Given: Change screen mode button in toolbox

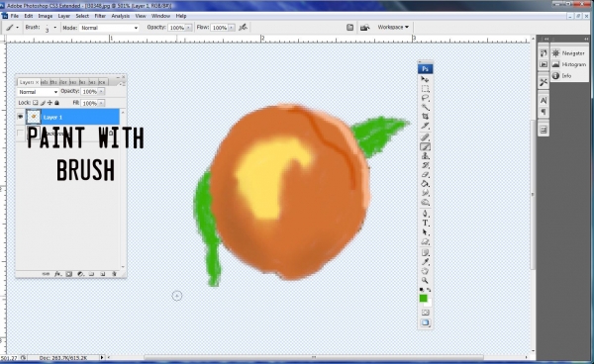Looking at the screenshot, I should pos(425,322).
